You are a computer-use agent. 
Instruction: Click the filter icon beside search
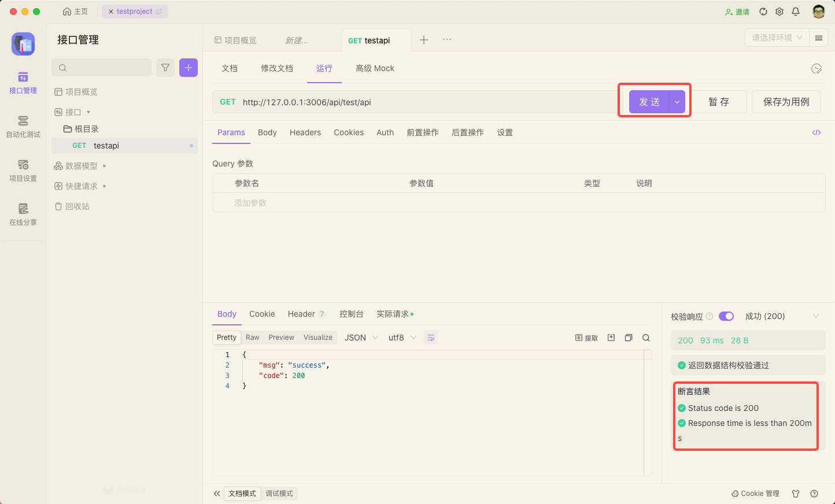[165, 68]
